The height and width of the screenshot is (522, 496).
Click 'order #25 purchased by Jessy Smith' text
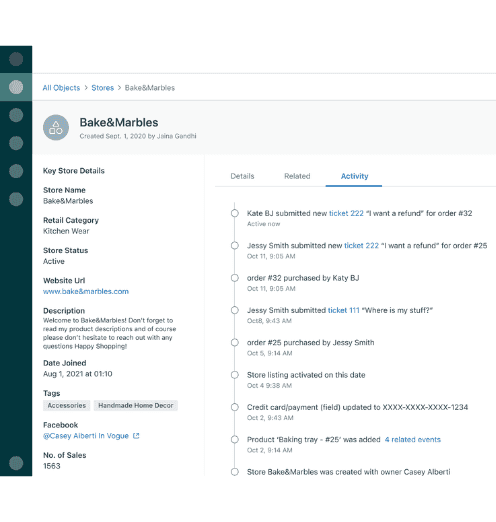(x=310, y=343)
